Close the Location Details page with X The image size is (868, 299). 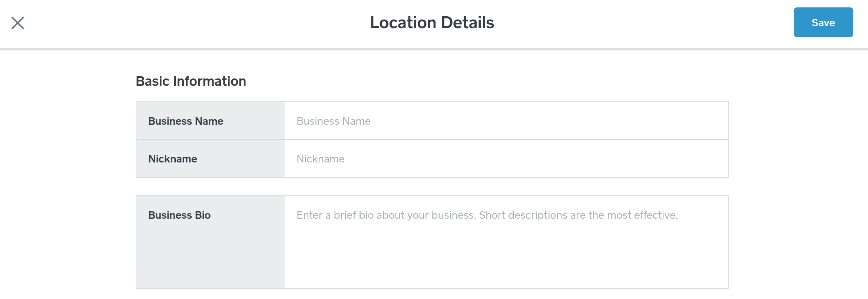tap(18, 23)
